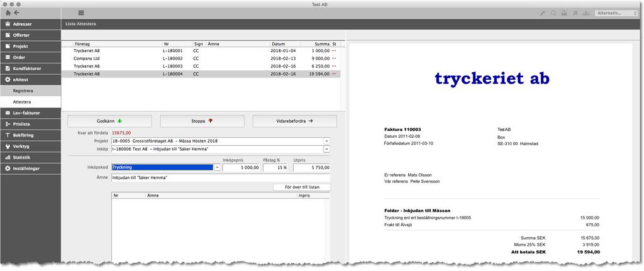Image resolution: width=644 pixels, height=271 pixels.
Task: Select Tryckeriet AB row L-180003
Action: click(201, 66)
